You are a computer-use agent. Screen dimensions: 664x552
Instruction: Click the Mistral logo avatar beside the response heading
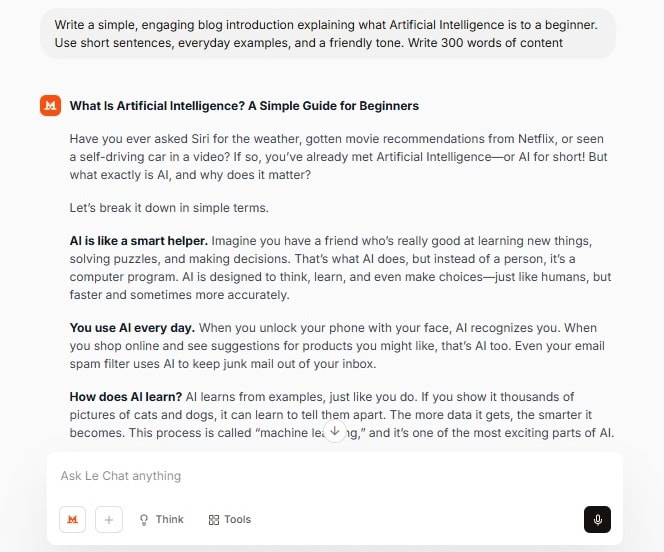(50, 105)
